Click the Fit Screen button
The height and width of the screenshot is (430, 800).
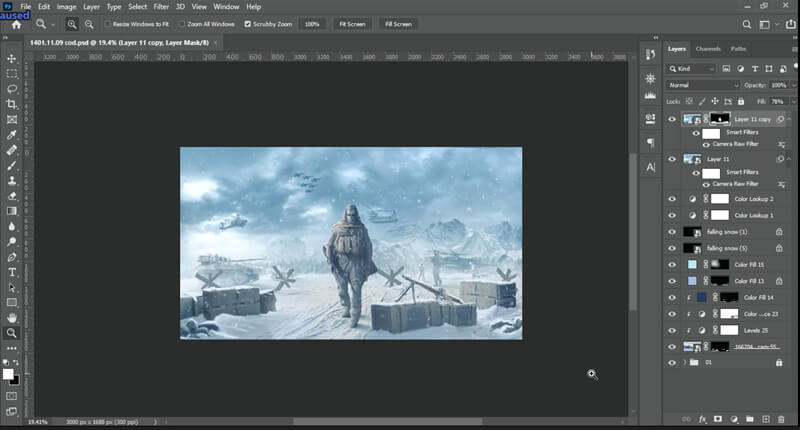(x=353, y=24)
